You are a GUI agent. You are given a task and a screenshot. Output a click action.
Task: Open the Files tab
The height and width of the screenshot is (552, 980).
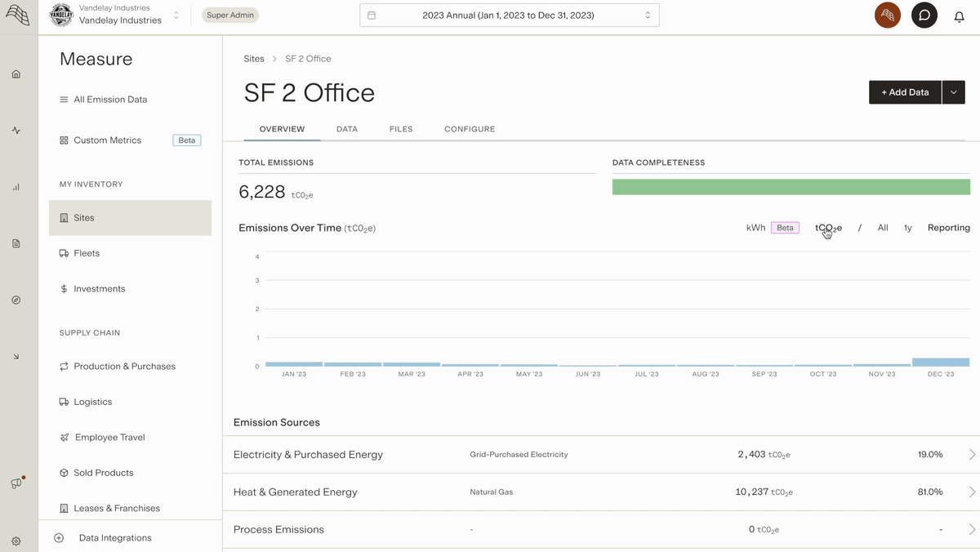pyautogui.click(x=401, y=129)
